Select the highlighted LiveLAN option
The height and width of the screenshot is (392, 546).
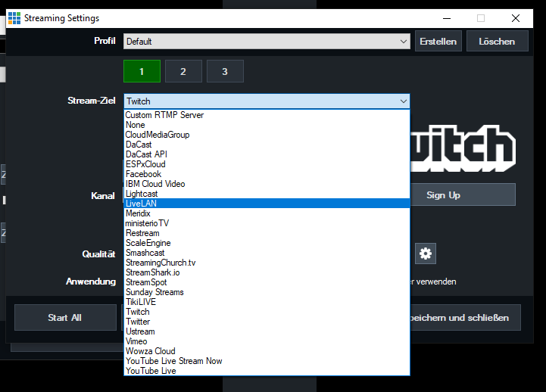(142, 204)
